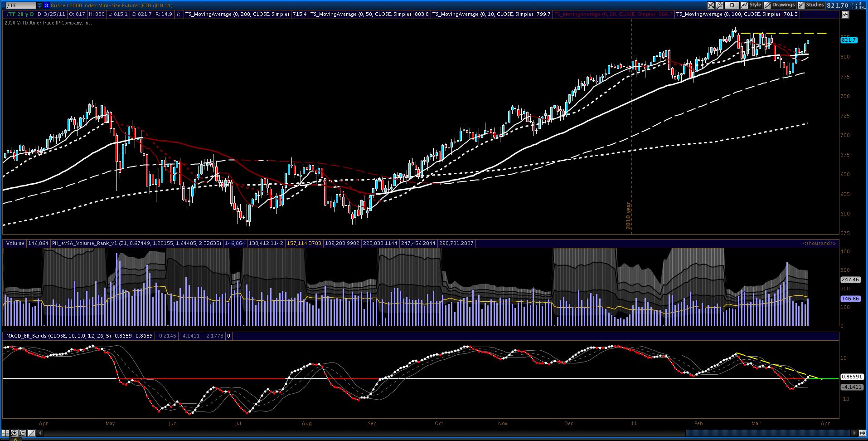Click the Sep label on the time axis

tap(372, 423)
